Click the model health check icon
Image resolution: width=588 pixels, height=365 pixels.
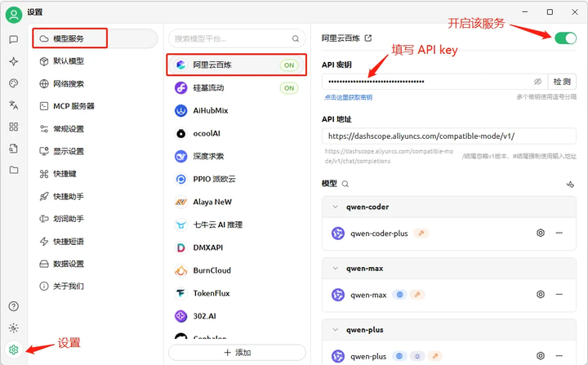coord(570,185)
